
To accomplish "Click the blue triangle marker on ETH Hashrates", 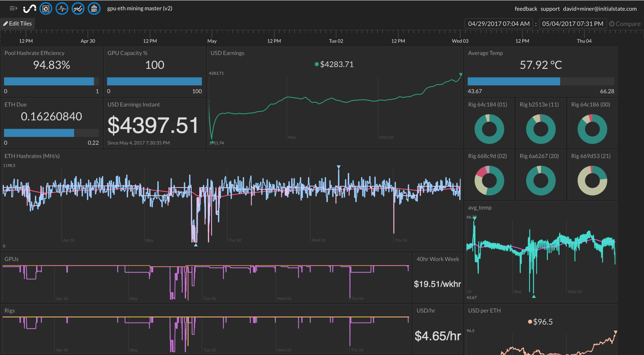I will coord(339,167).
